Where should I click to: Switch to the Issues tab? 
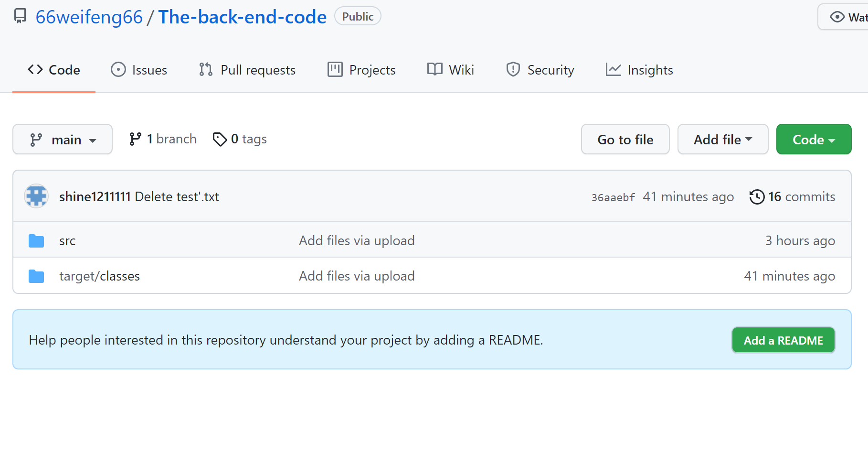pyautogui.click(x=139, y=70)
